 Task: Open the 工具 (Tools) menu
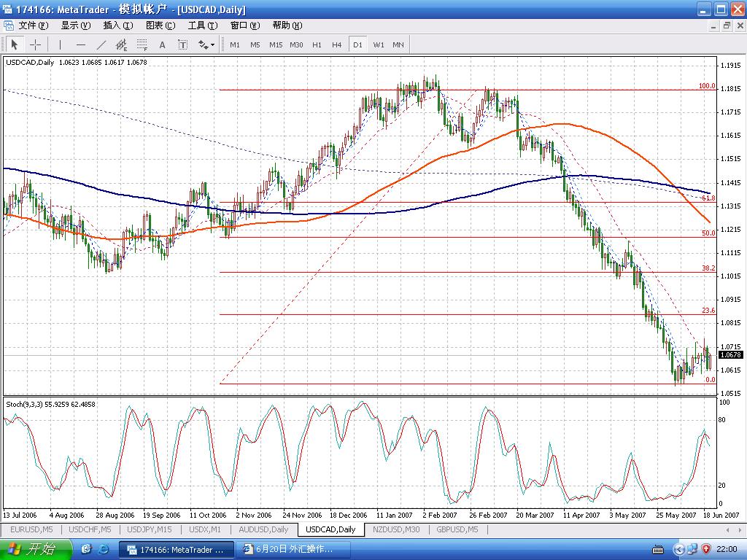click(x=202, y=25)
